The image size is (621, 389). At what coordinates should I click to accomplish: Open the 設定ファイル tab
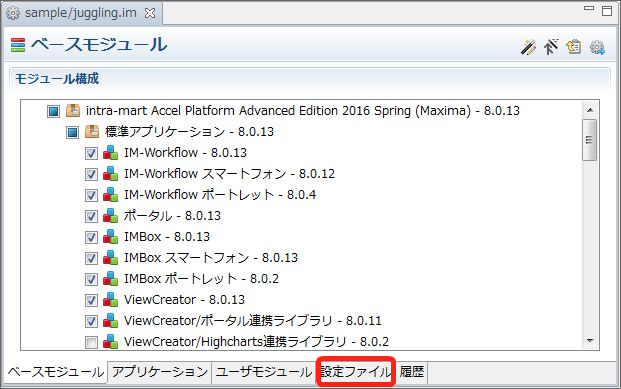356,372
